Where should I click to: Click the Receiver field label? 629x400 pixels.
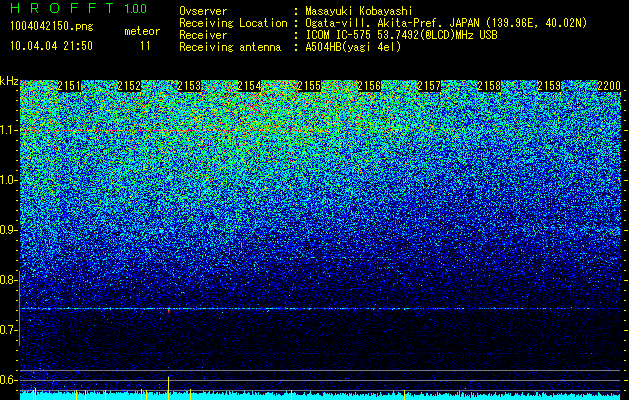(x=203, y=35)
